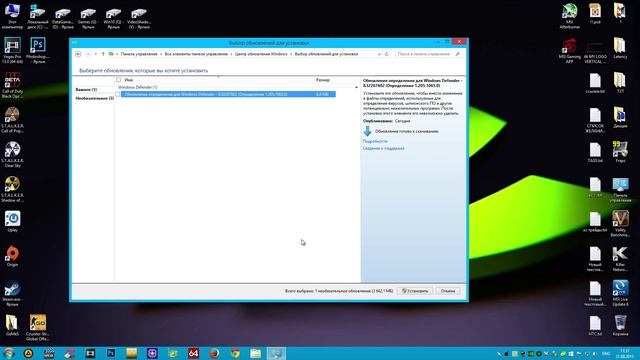Image resolution: width=640 pixels, height=360 pixels.
Task: Open the AIDA64 taskbar icon
Action: [193, 353]
